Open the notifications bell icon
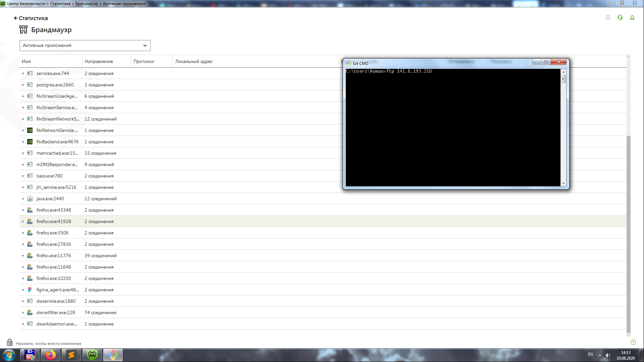This screenshot has width=644, height=362. pyautogui.click(x=632, y=17)
